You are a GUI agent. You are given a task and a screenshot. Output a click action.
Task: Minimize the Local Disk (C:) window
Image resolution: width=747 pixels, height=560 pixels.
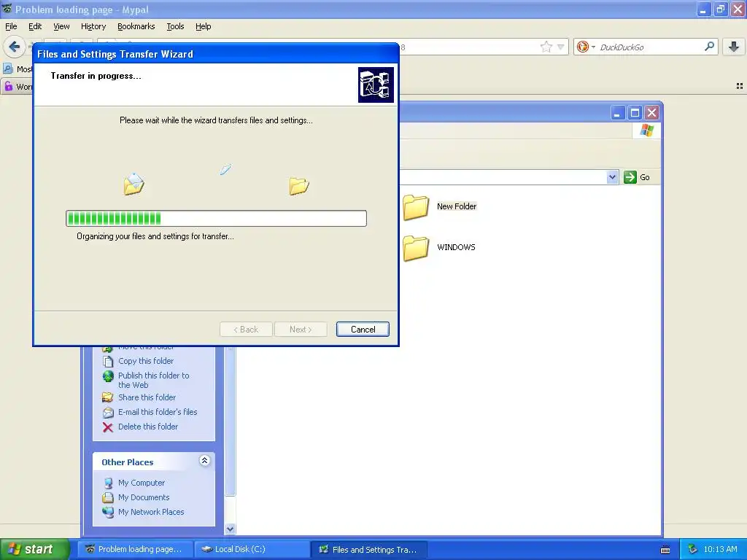(x=617, y=113)
